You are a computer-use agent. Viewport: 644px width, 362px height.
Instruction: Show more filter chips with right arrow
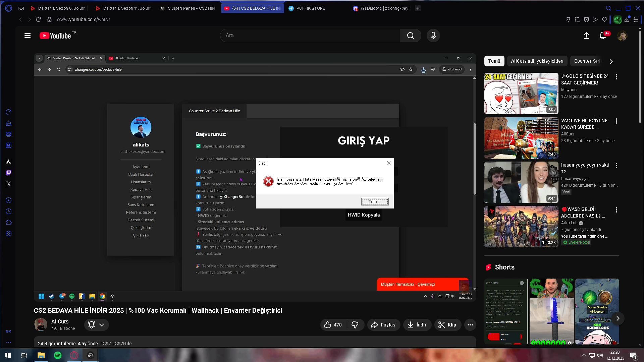click(x=611, y=61)
